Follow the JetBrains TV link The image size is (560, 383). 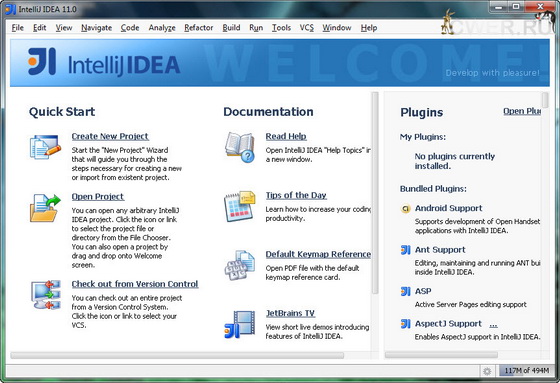pos(290,313)
